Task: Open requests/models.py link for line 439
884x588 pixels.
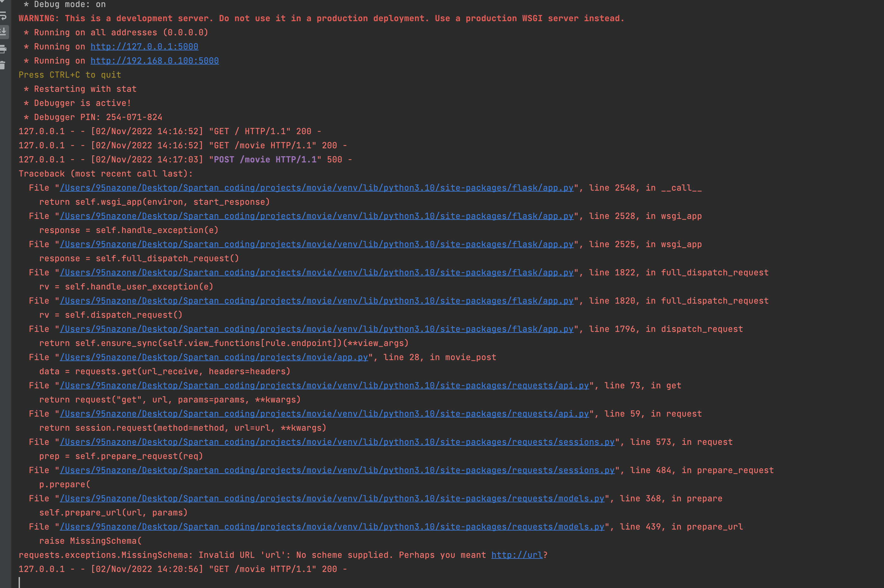Action: click(332, 527)
